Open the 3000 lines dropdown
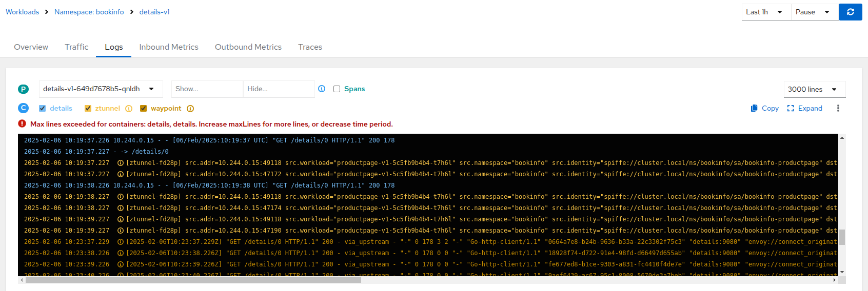This screenshot has height=291, width=868. tap(814, 89)
